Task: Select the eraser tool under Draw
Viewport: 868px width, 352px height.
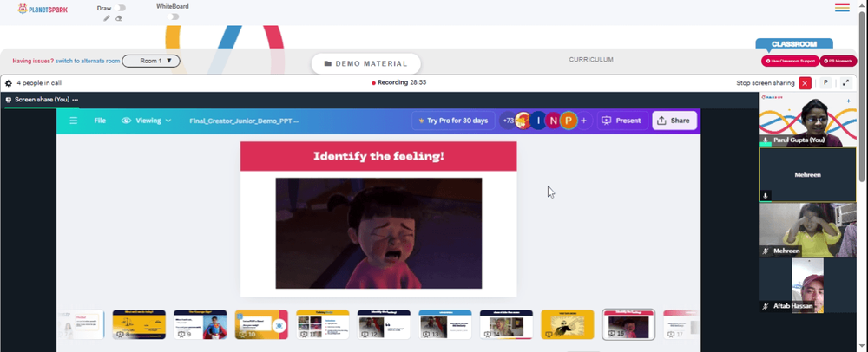Action: 118,18
